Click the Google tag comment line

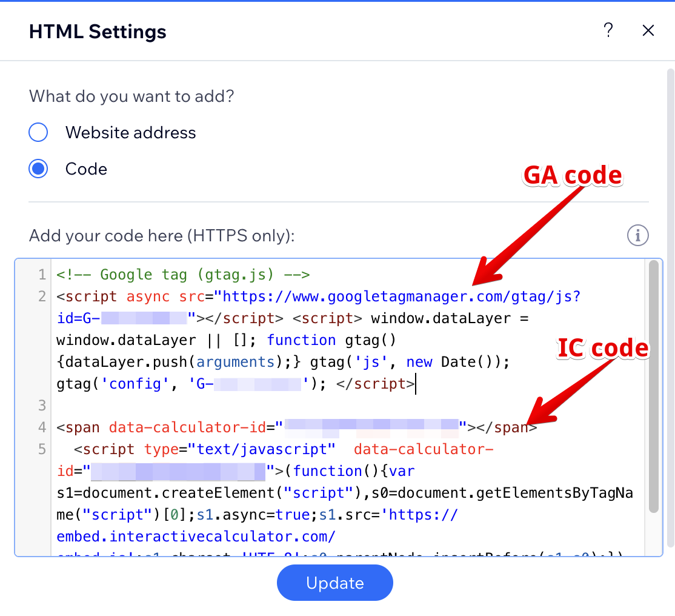pyautogui.click(x=183, y=275)
